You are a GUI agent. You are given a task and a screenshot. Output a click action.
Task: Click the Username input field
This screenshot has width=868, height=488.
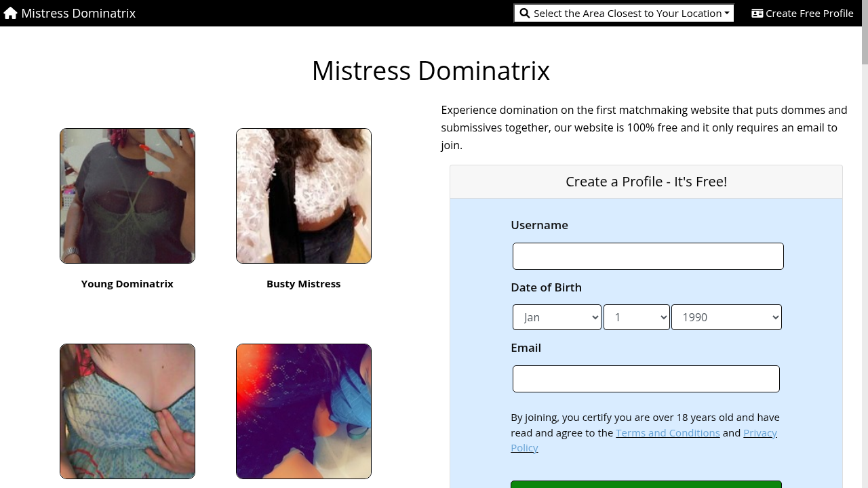pos(648,256)
